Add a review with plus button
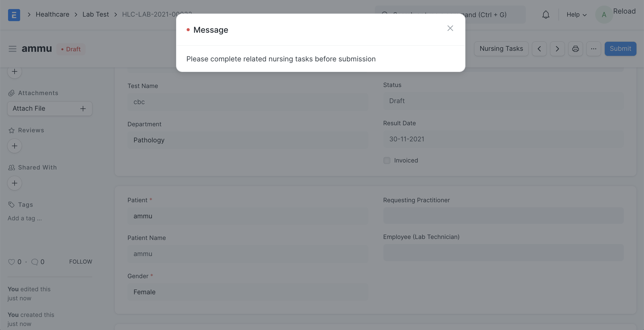 14,146
